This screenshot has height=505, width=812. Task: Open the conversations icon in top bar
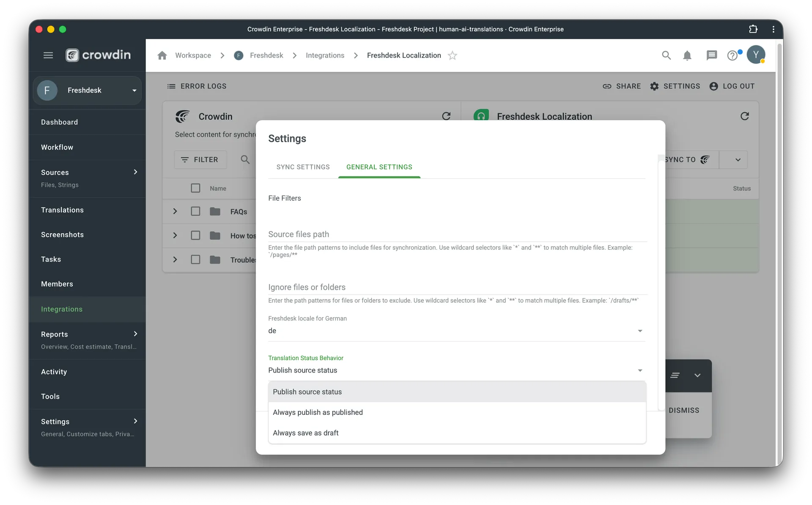(711, 55)
